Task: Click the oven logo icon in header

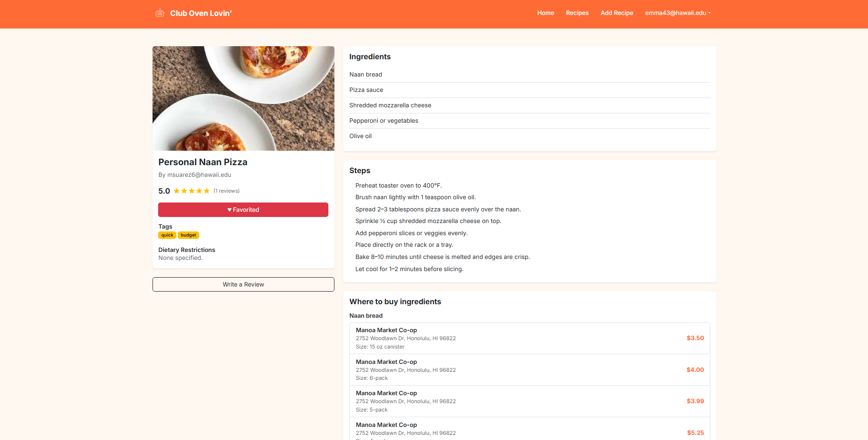Action: (x=160, y=13)
